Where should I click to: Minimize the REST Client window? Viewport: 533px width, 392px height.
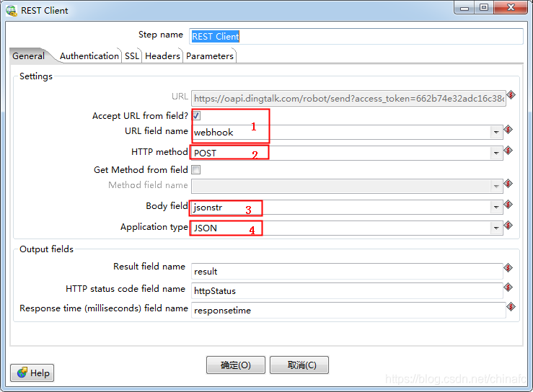pyautogui.click(x=464, y=8)
